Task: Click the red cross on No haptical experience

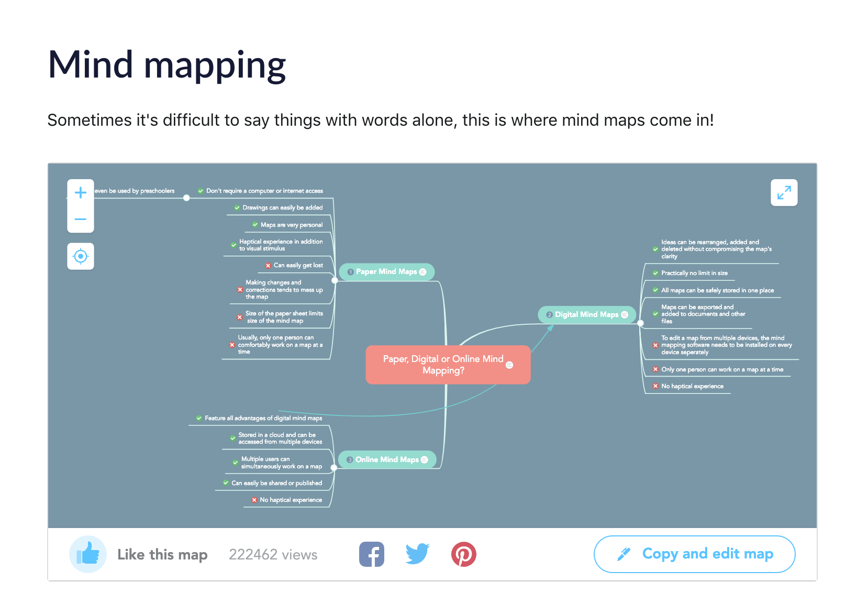Action: point(254,499)
